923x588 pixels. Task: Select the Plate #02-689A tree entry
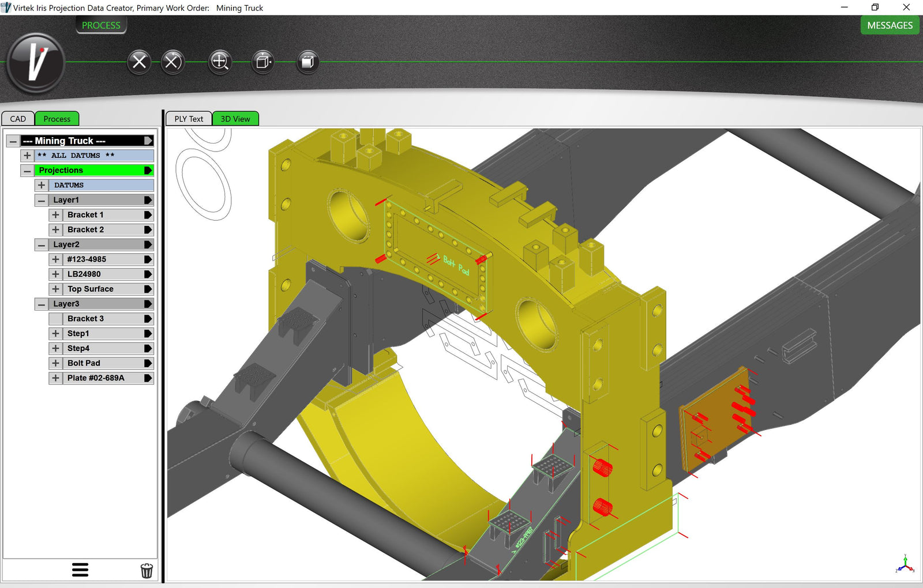click(95, 378)
